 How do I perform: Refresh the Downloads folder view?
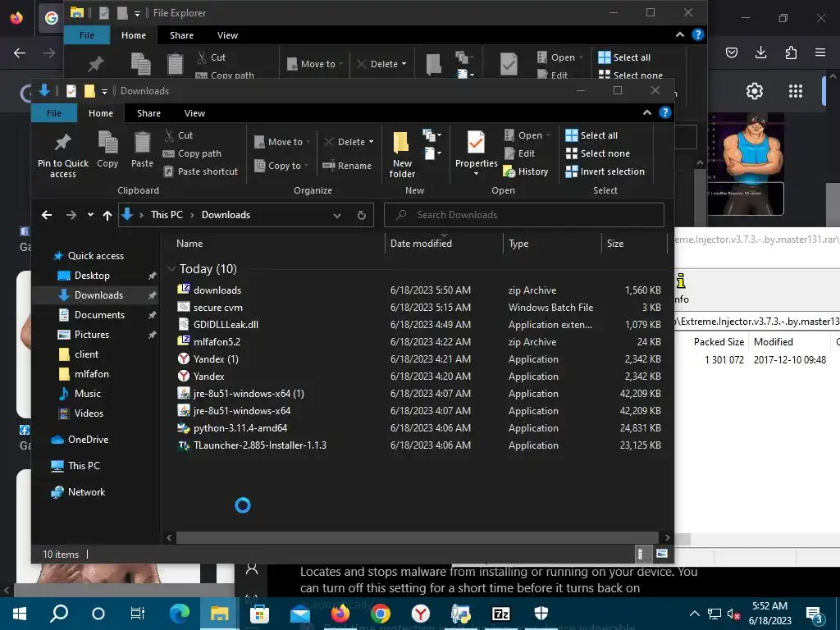click(362, 216)
